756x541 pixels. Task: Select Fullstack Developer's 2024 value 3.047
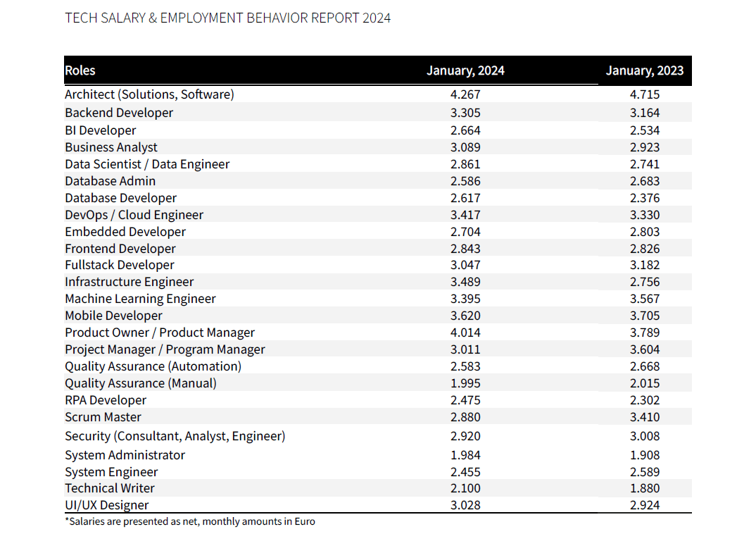(x=465, y=266)
